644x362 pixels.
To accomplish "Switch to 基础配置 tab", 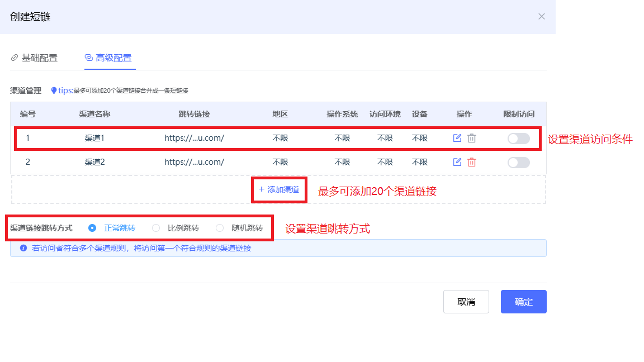I will [x=35, y=58].
